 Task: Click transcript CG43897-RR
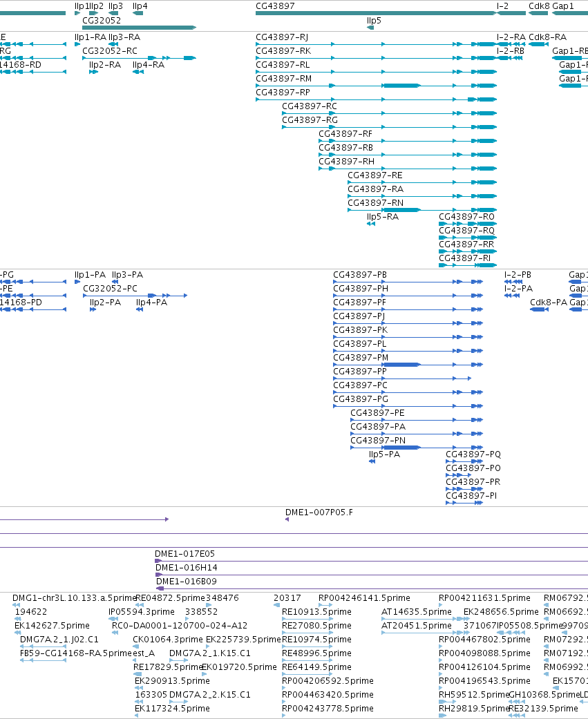coord(468,251)
